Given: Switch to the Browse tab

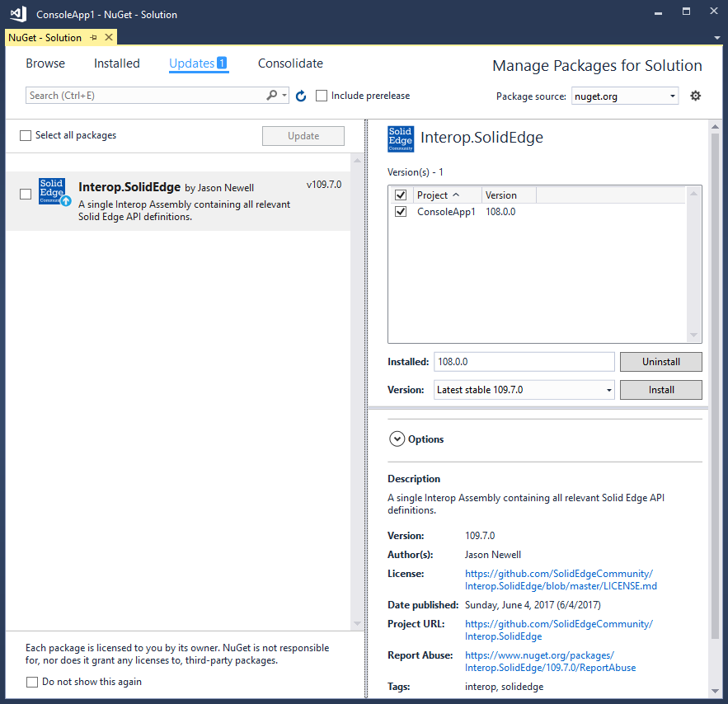Looking at the screenshot, I should tap(45, 63).
